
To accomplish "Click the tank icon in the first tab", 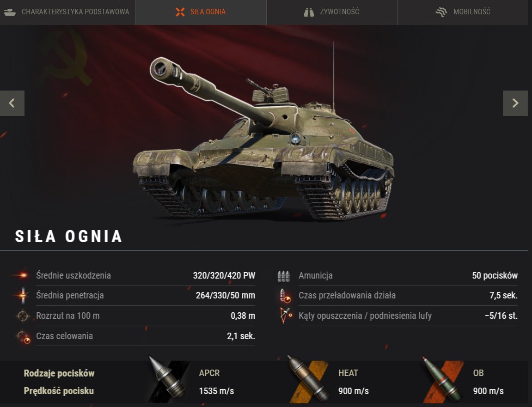I will pos(10,12).
